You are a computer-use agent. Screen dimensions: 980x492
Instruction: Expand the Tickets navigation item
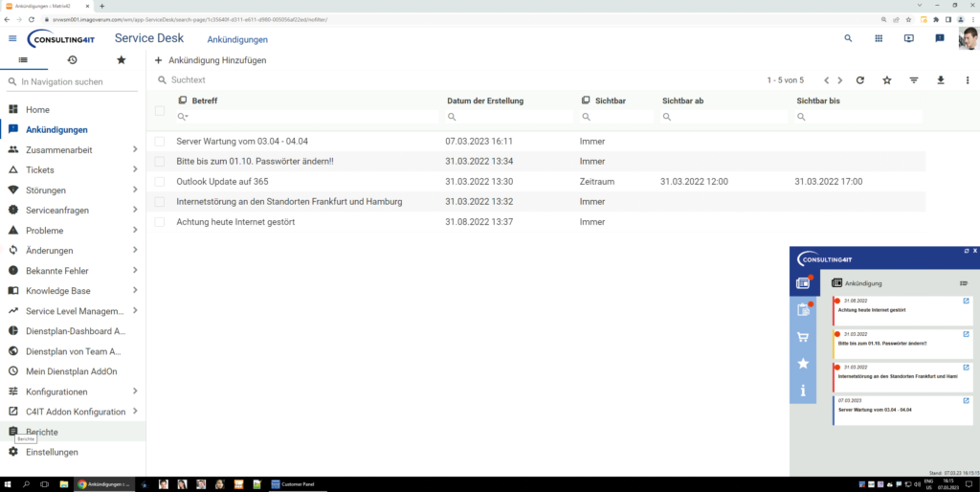pyautogui.click(x=135, y=169)
